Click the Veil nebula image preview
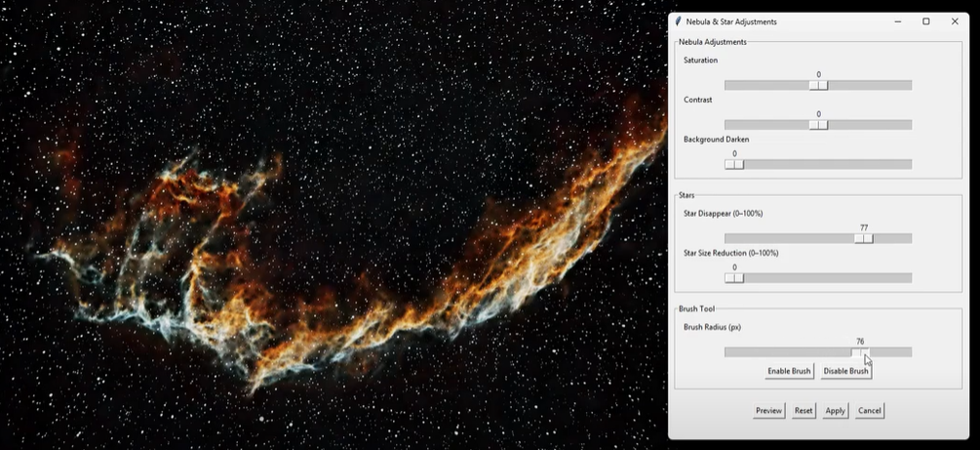 click(333, 225)
